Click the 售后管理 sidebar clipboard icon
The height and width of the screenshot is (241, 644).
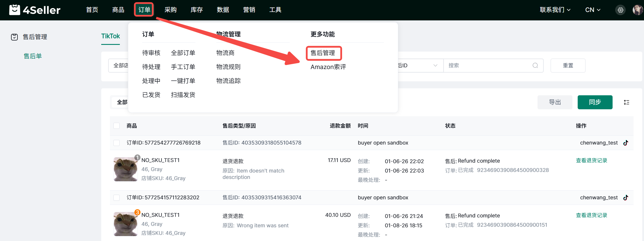(x=14, y=37)
